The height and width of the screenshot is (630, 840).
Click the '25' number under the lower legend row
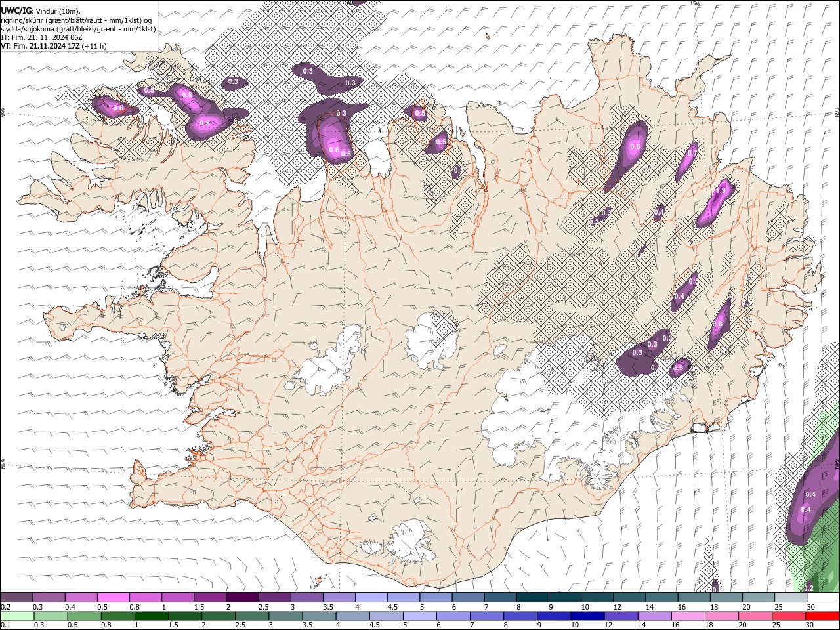(778, 625)
